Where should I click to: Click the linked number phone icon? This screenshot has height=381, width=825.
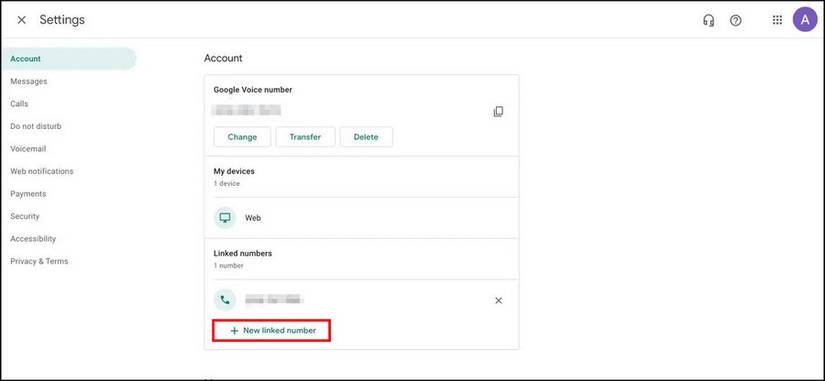coord(225,300)
